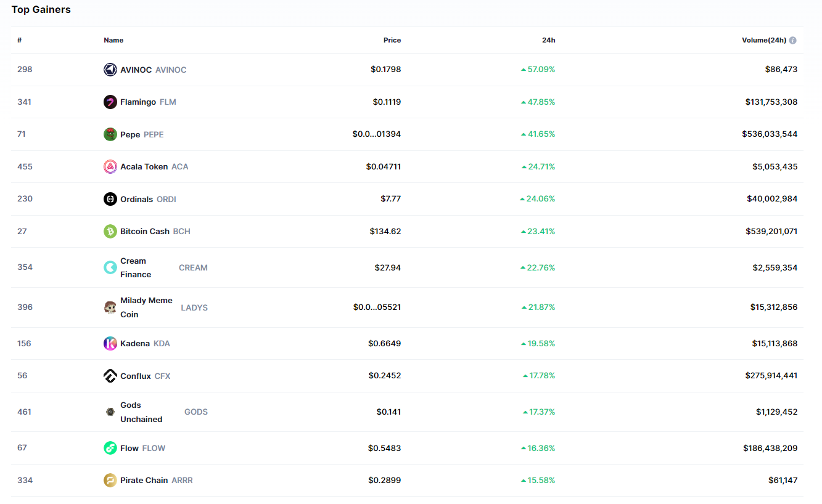This screenshot has width=822, height=504.
Task: Open the Milady Meme Coin link
Action: (146, 307)
